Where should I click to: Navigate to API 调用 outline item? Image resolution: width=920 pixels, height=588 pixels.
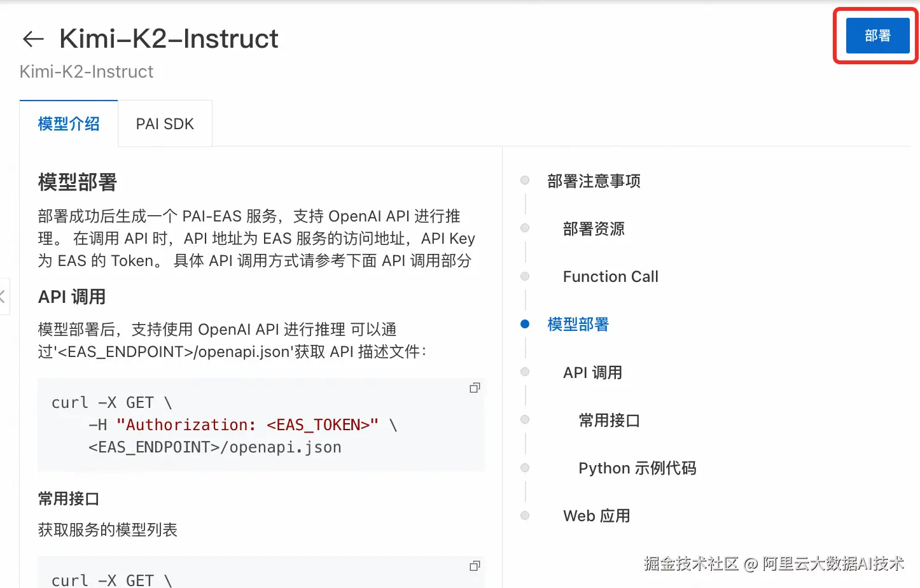click(592, 372)
